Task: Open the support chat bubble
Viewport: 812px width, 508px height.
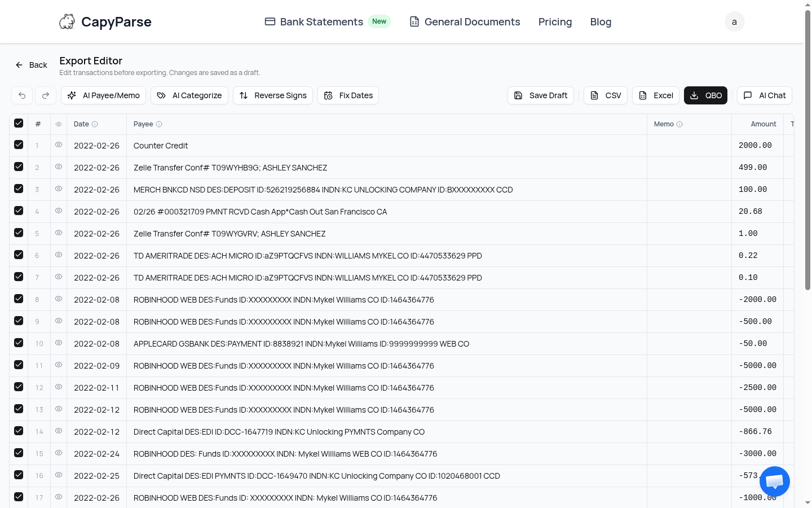Action: (775, 481)
